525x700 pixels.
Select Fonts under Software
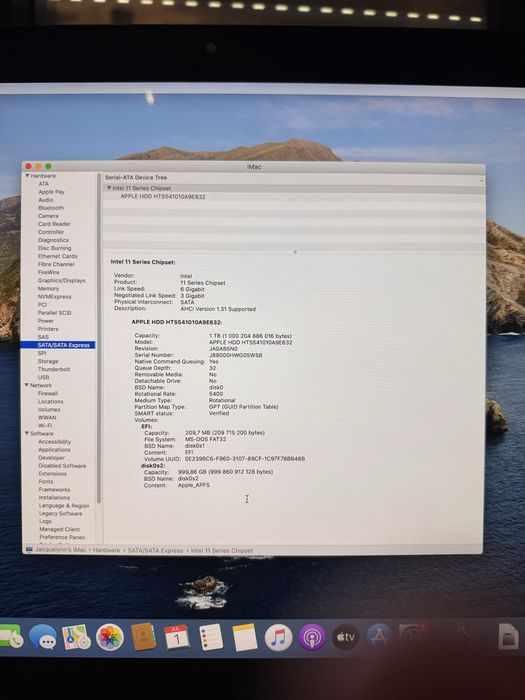tap(46, 481)
